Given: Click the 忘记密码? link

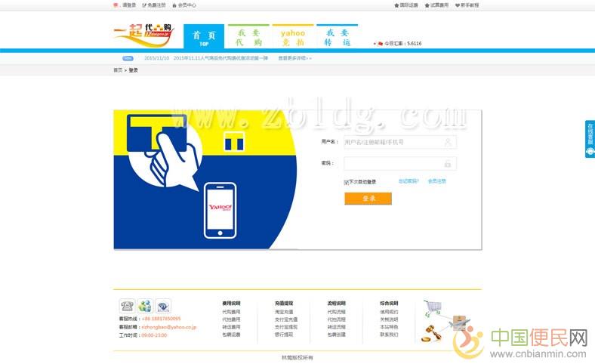Looking at the screenshot, I should click(408, 181).
